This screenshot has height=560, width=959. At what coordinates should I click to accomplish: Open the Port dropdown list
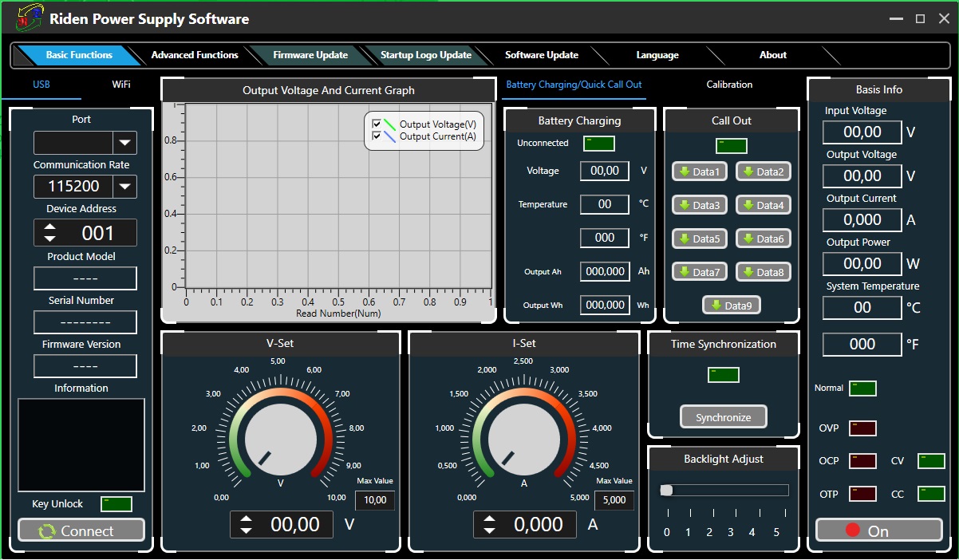124,144
